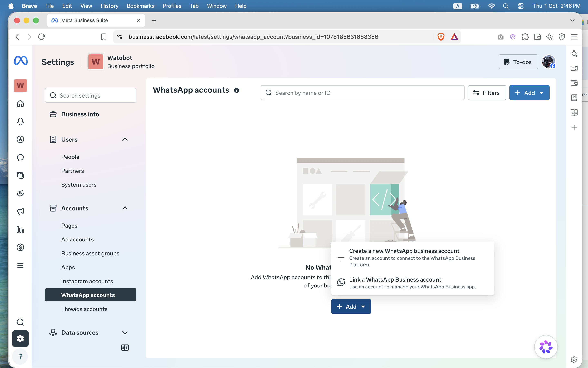Viewport: 588px width, 368px height.
Task: Open a new browser tab
Action: (x=154, y=20)
